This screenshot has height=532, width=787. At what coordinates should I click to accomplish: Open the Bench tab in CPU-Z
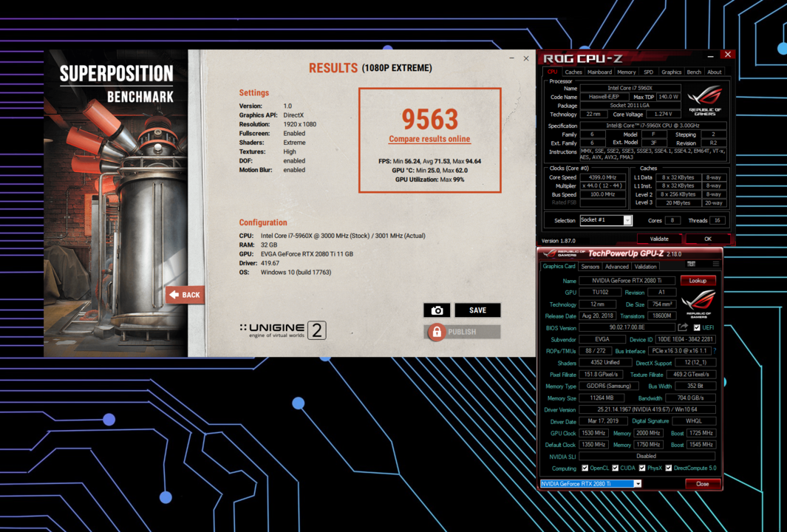tap(694, 72)
